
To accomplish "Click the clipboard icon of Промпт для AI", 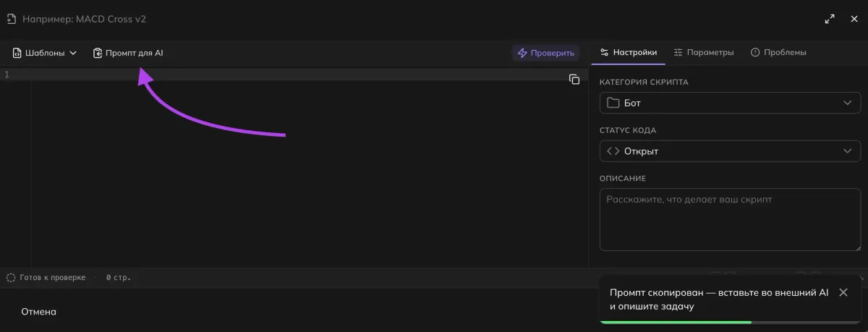I will point(98,53).
